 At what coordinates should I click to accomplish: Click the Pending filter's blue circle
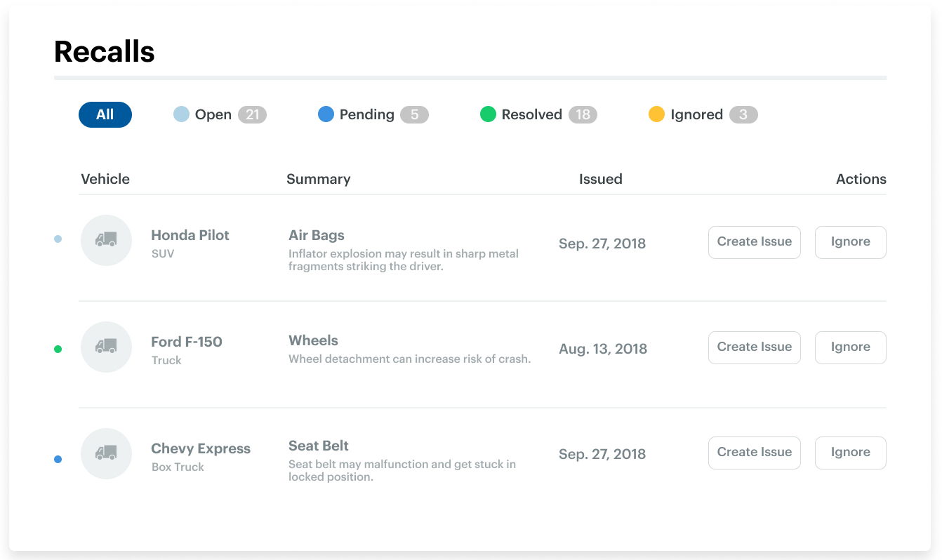(x=326, y=114)
